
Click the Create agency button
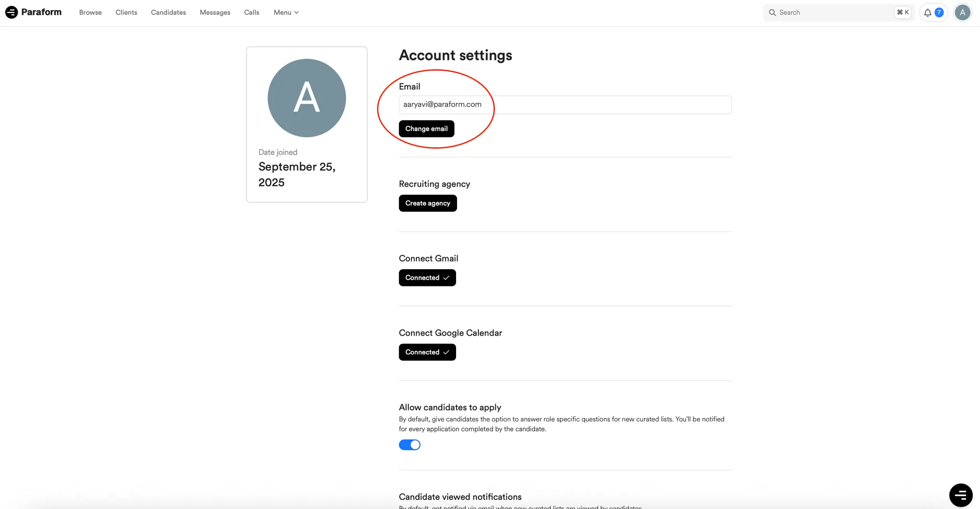(x=428, y=203)
